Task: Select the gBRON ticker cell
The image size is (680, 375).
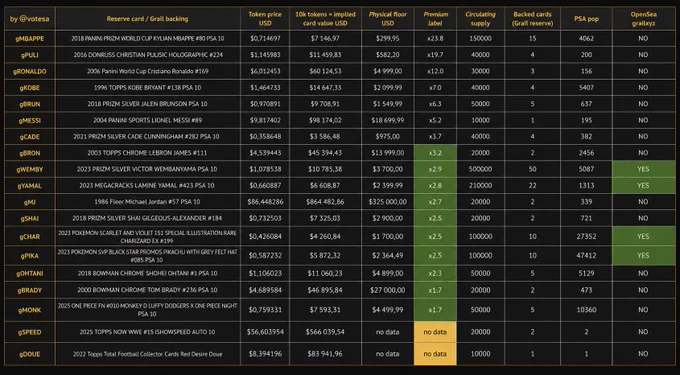Action: click(x=29, y=153)
